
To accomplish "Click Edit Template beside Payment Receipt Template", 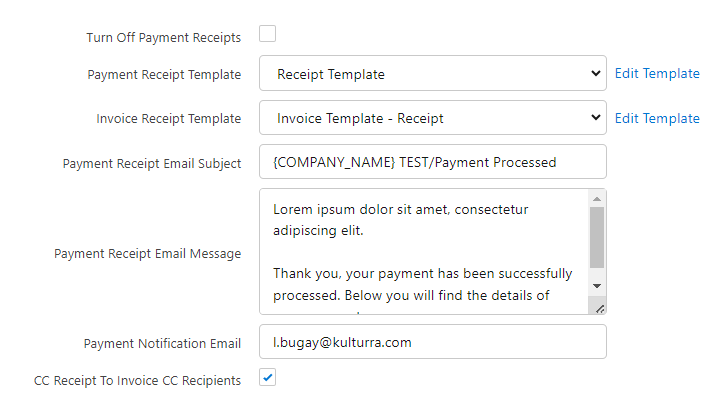I will (x=657, y=73).
